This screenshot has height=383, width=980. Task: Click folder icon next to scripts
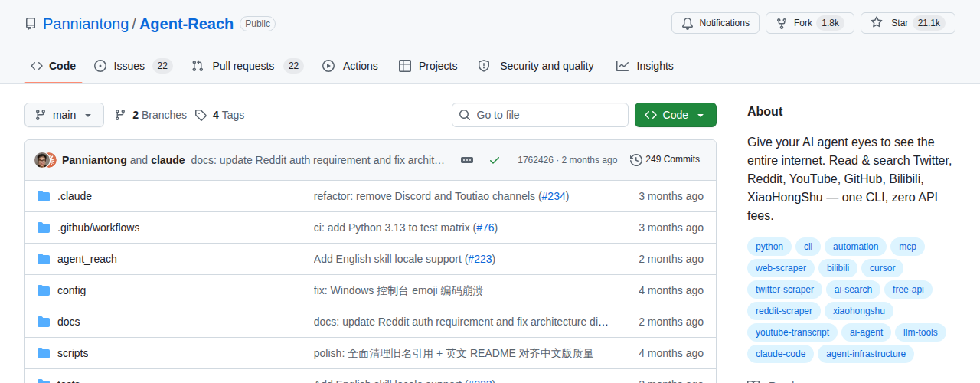44,353
